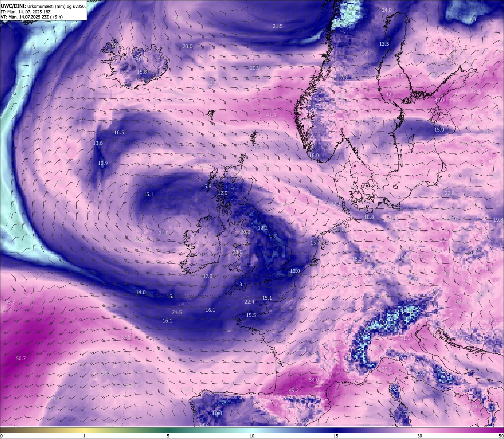504x439 pixels.
Task: Click the 14.0 value label
Action: 141,292
